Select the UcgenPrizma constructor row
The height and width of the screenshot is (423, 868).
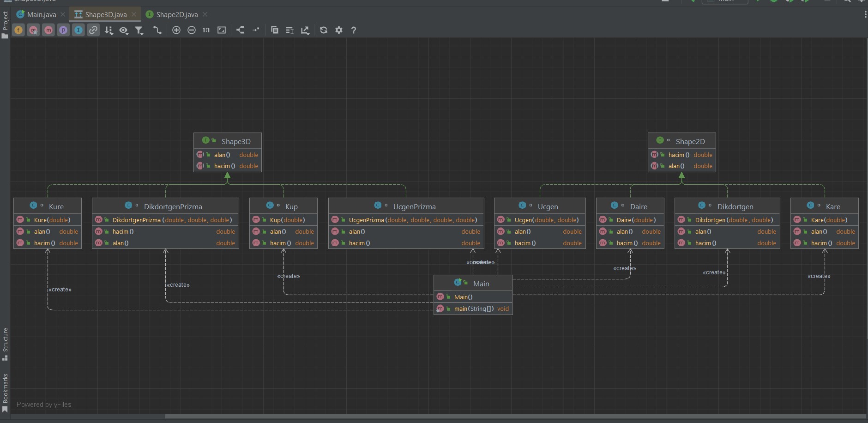pyautogui.click(x=406, y=220)
